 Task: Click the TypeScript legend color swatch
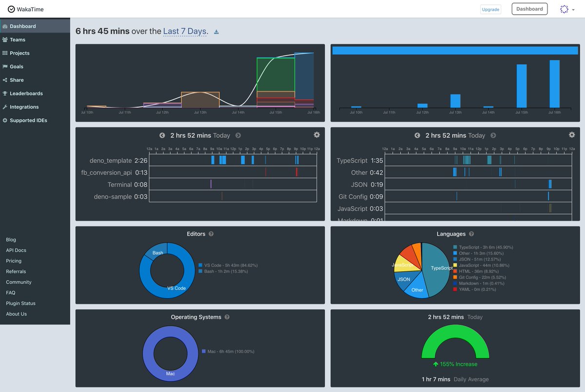(455, 247)
